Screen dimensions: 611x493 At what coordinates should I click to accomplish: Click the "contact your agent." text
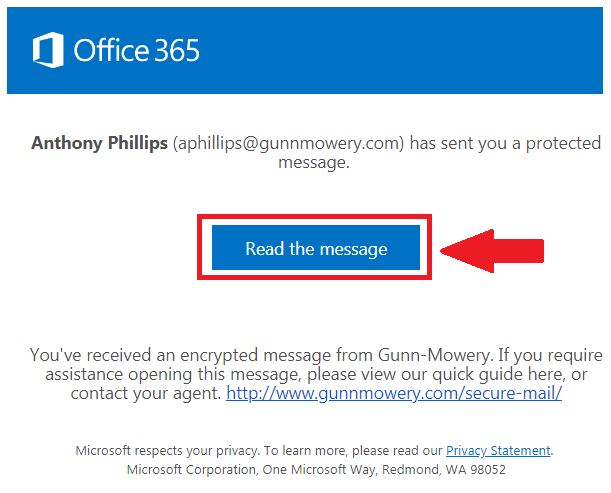[x=146, y=393]
